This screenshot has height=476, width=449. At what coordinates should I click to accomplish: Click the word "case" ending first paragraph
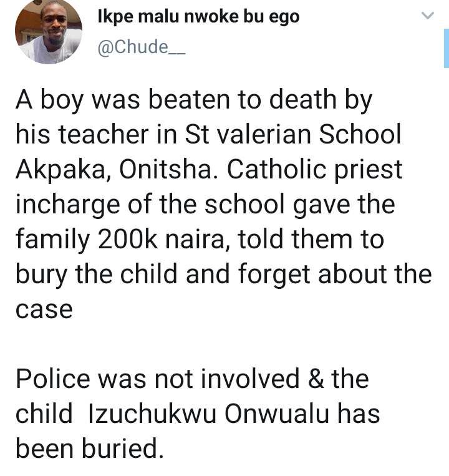[x=44, y=310]
